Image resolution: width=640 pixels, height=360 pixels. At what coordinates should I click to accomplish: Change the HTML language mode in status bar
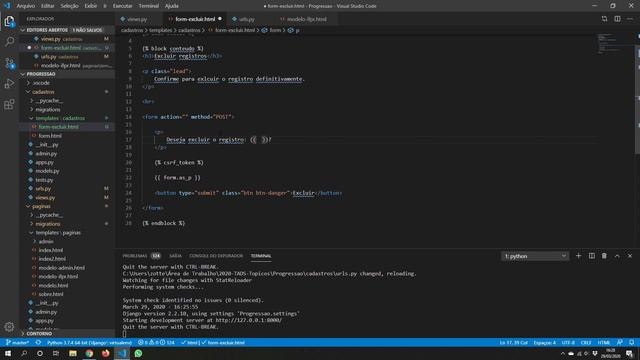click(x=604, y=342)
